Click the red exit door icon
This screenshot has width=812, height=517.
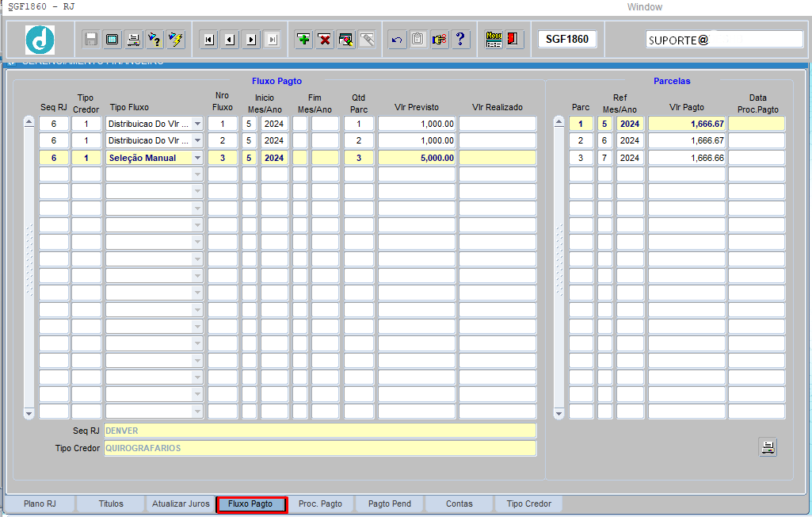(x=513, y=40)
